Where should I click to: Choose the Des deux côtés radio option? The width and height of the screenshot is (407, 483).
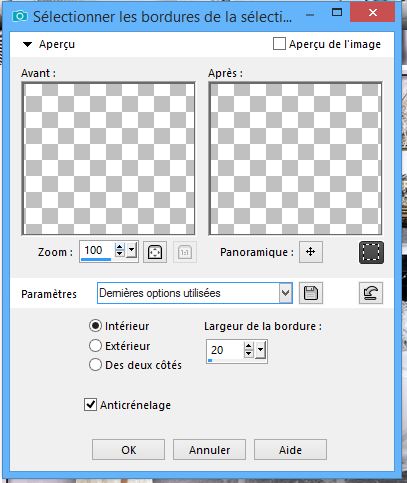tap(95, 365)
